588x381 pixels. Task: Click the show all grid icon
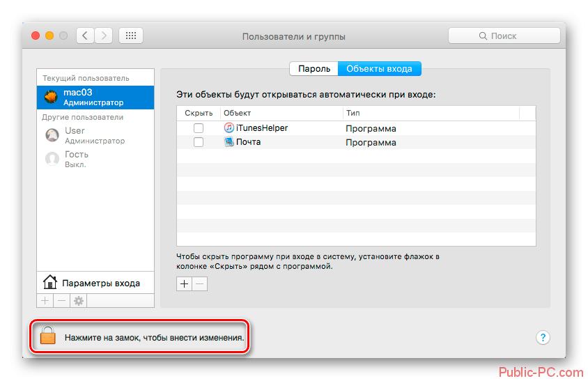click(x=131, y=36)
